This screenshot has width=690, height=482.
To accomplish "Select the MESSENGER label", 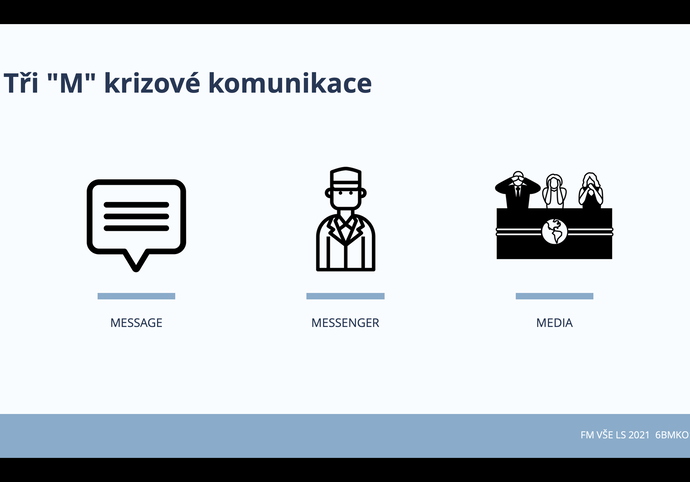I will pos(345,323).
